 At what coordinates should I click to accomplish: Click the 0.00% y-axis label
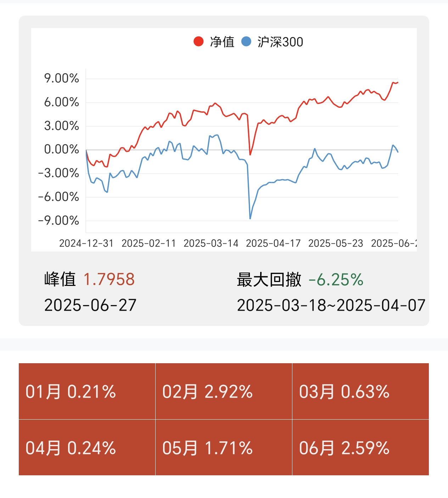pos(61,149)
